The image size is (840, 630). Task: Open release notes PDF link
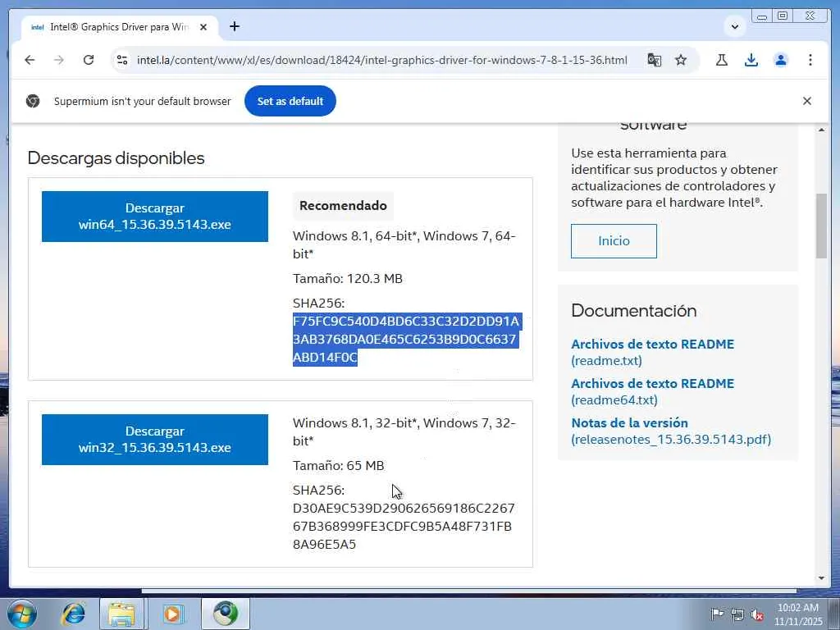(x=671, y=431)
